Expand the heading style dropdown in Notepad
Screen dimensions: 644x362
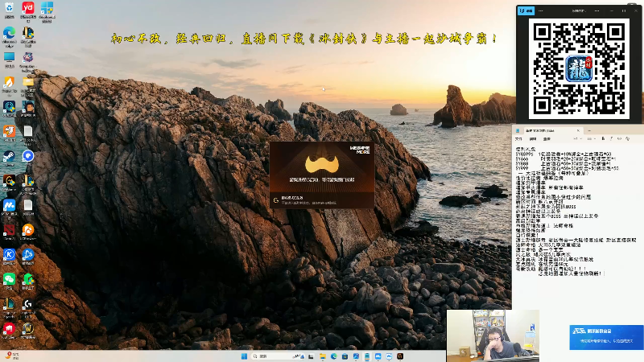point(576,138)
